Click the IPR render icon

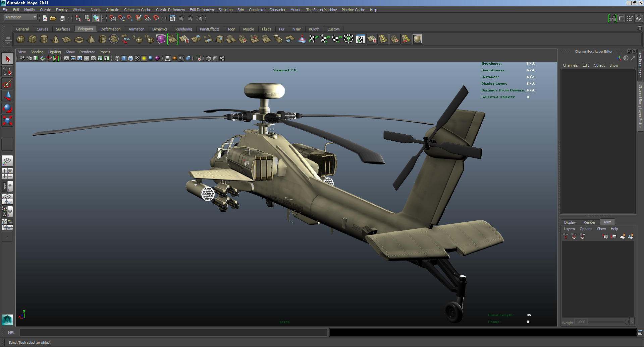[x=191, y=18]
